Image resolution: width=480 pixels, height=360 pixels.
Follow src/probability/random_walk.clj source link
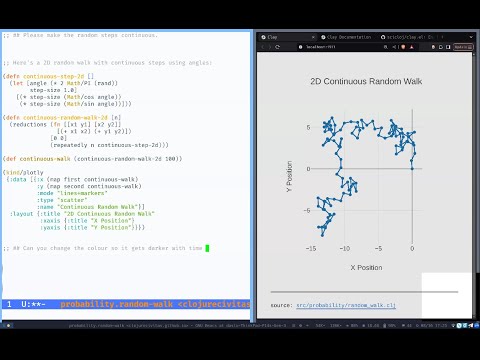(x=346, y=305)
